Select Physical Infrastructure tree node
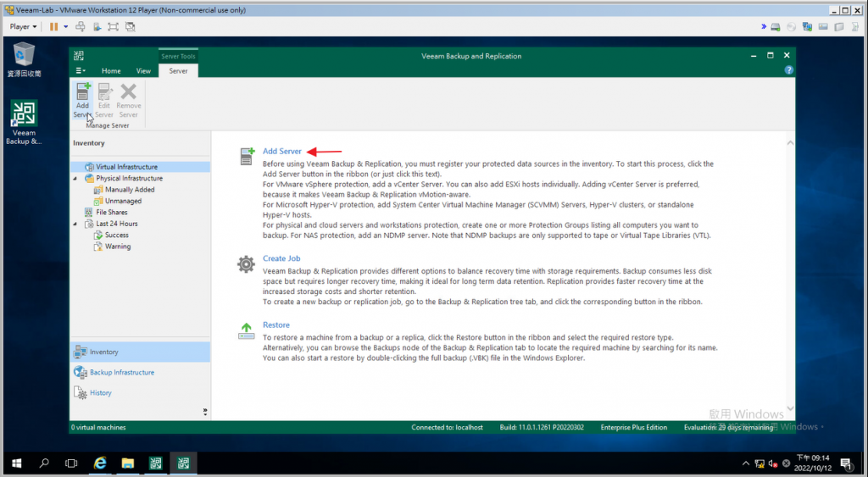The image size is (868, 477). pos(129,178)
